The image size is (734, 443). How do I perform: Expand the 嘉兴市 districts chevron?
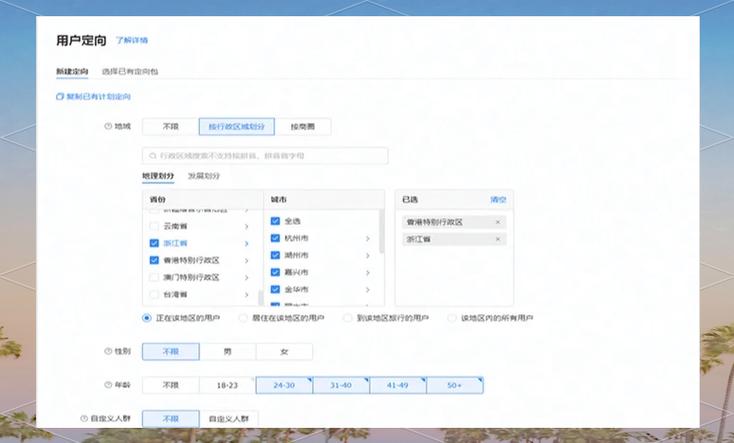[x=368, y=273]
